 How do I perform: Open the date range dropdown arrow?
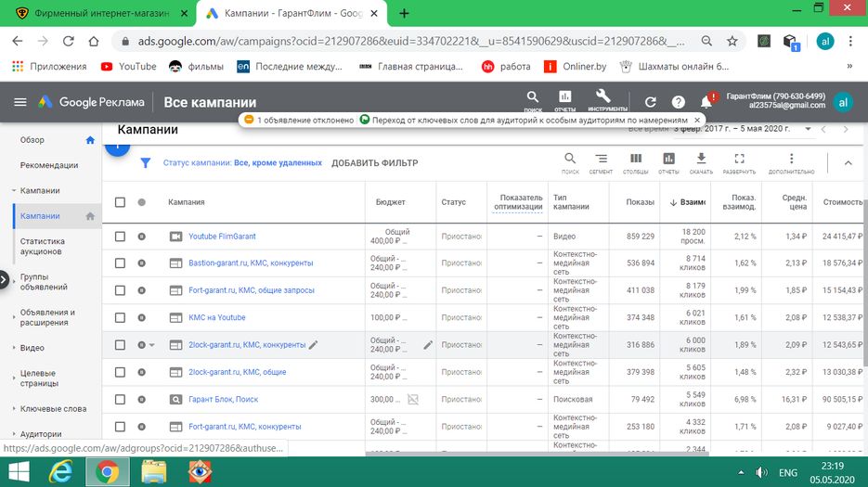(x=808, y=129)
